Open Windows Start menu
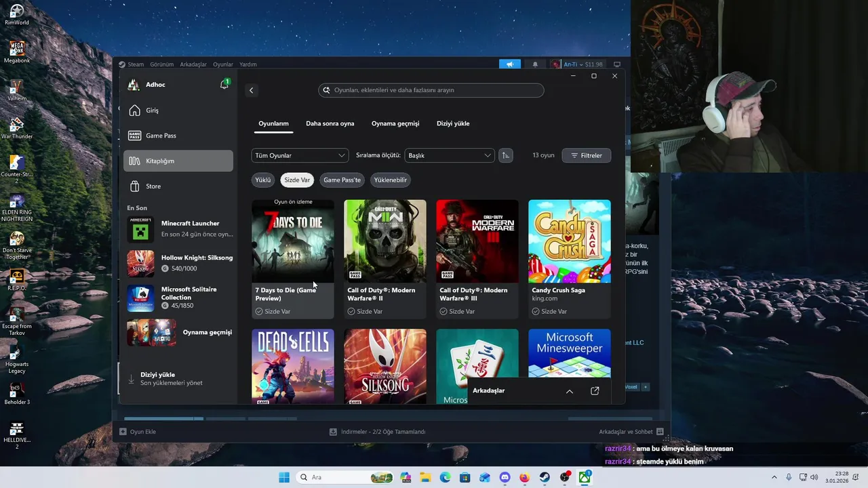The height and width of the screenshot is (488, 868). pos(284,477)
